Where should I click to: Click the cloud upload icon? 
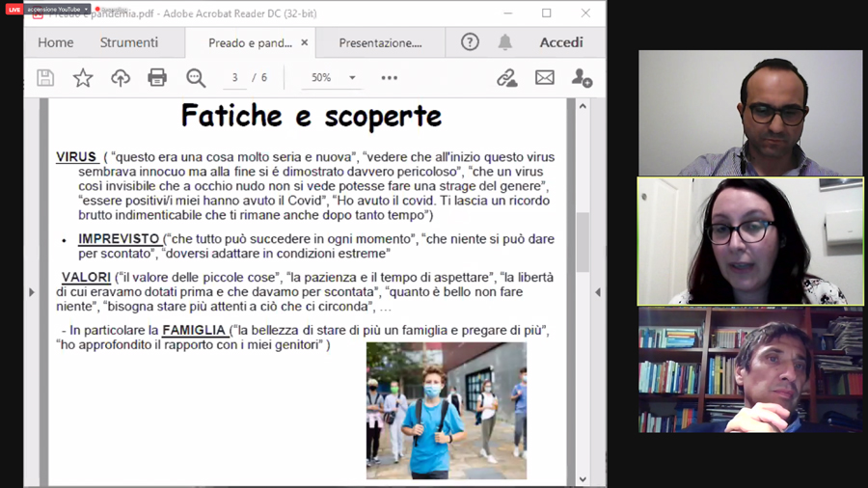click(121, 78)
